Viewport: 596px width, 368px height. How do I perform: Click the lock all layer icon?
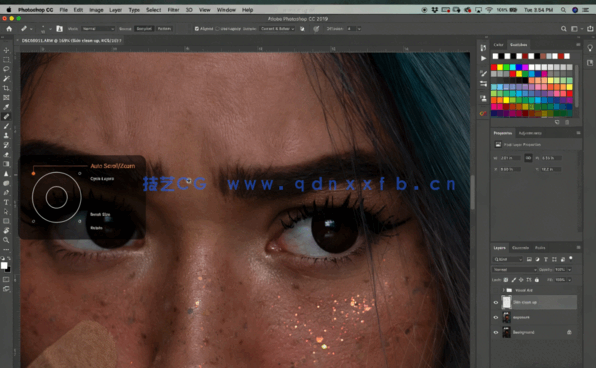click(537, 280)
